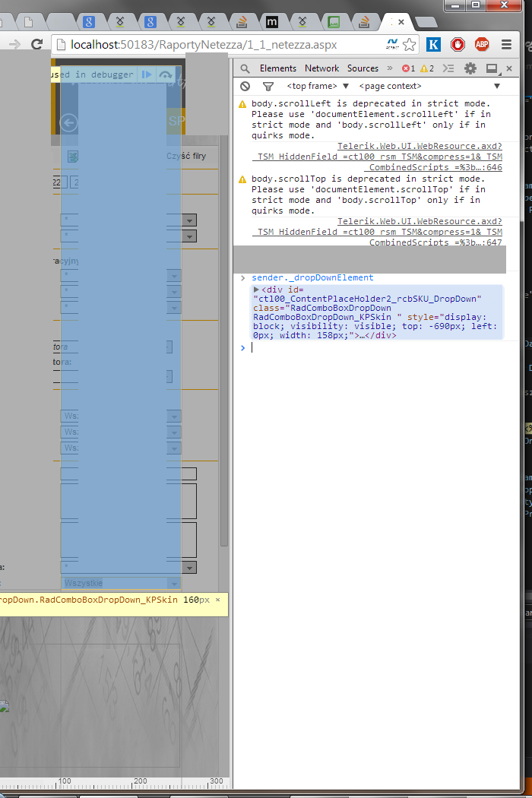Focus the browser address bar
Viewport: 532px width, 798px height.
click(224, 45)
